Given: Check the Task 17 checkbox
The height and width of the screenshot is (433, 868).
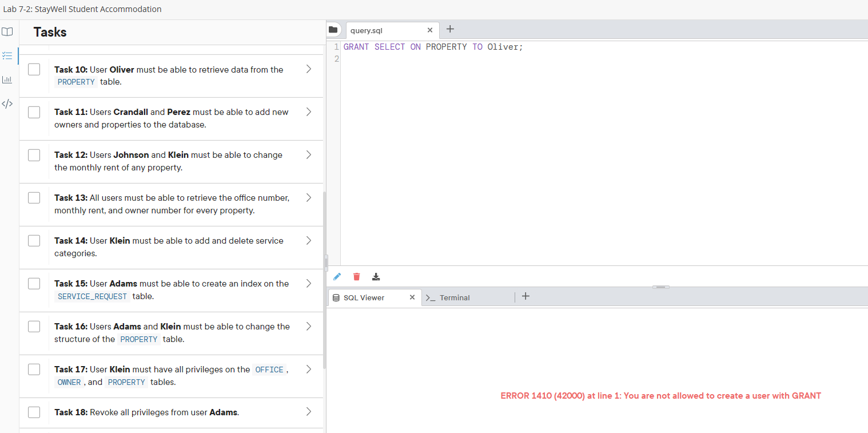Looking at the screenshot, I should point(34,370).
